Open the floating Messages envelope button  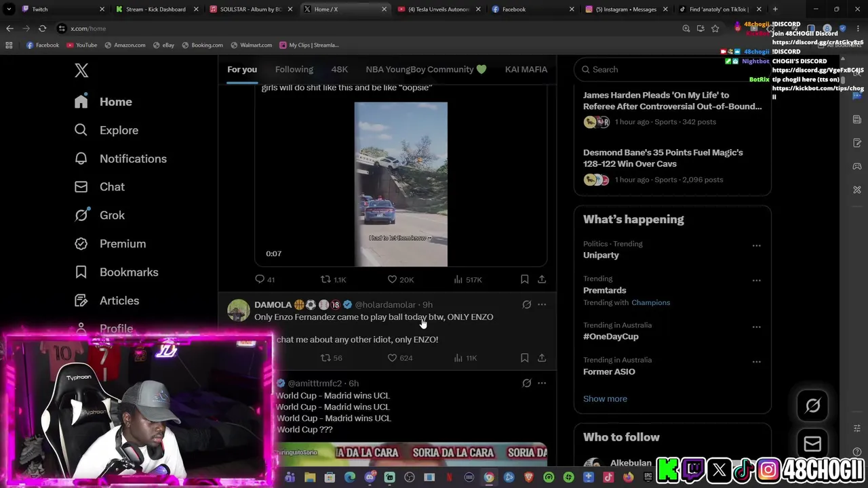[812, 444]
